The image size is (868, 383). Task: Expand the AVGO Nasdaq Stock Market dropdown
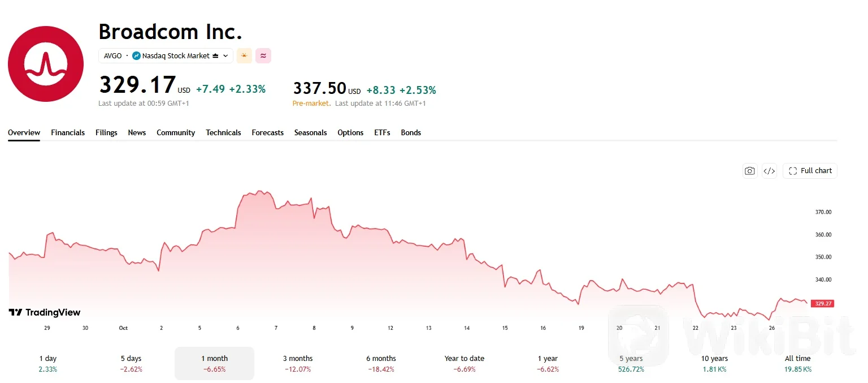point(166,55)
